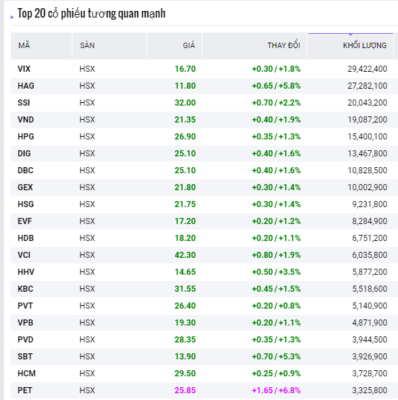Open the KBC stock link
Image resolution: width=398 pixels, height=400 pixels.
[x=25, y=289]
